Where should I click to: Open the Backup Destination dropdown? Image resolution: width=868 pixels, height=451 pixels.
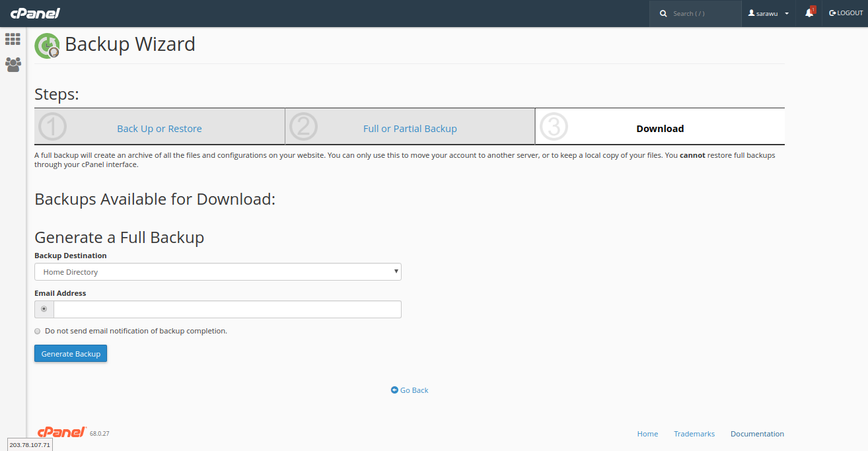217,272
